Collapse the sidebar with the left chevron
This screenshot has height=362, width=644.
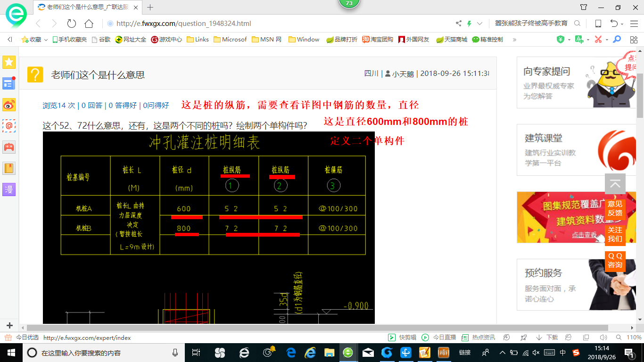pos(9,40)
